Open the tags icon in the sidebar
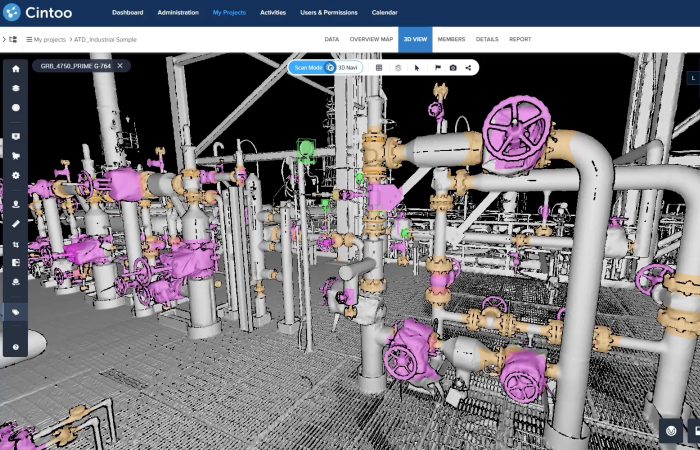Screen dimensions: 700x450 point(15,312)
